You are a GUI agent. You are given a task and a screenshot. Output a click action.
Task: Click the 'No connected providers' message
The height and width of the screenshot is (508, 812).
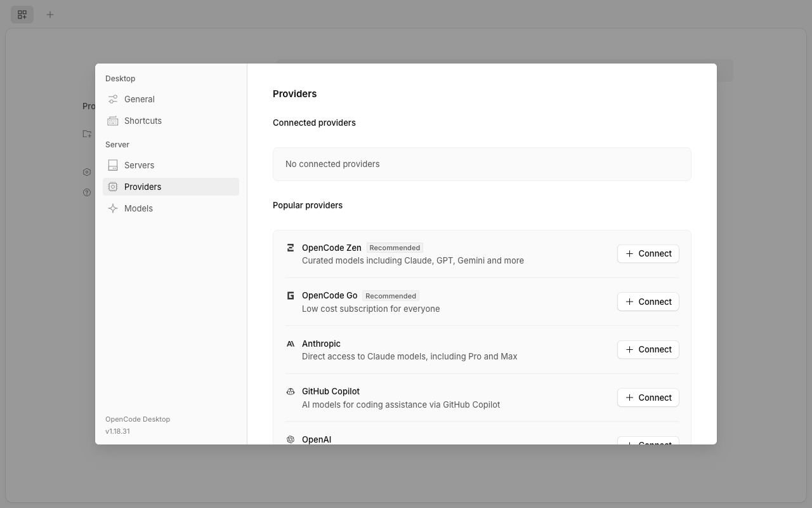tap(332, 164)
